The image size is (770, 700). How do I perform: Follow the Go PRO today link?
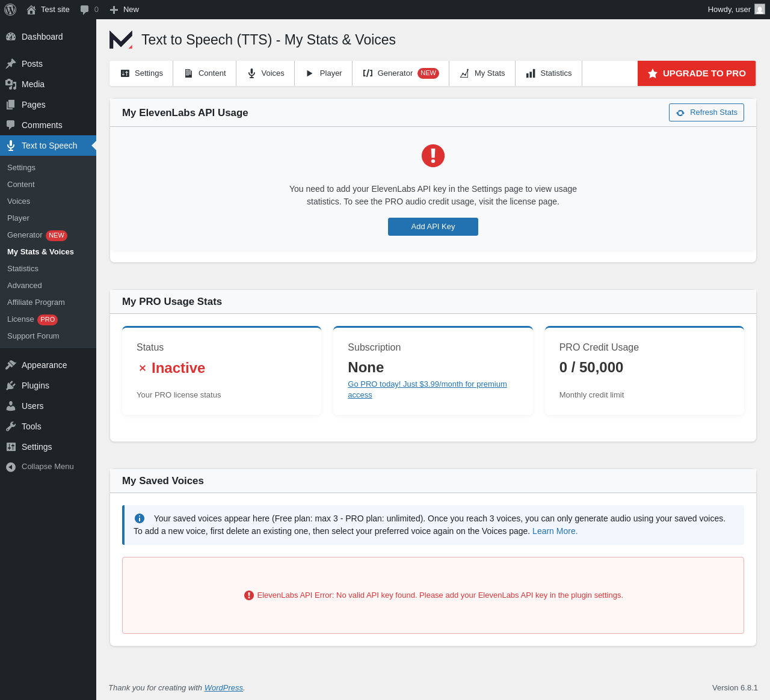pyautogui.click(x=427, y=390)
